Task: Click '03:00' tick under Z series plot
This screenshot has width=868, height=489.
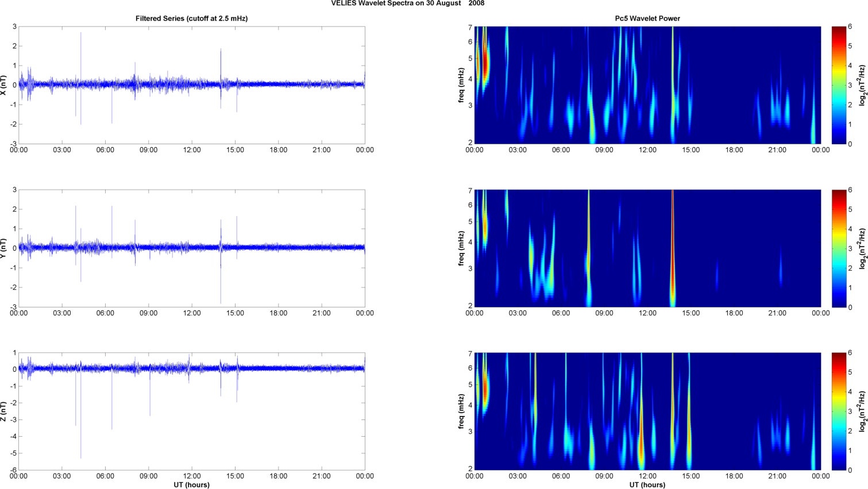Action: click(x=62, y=476)
